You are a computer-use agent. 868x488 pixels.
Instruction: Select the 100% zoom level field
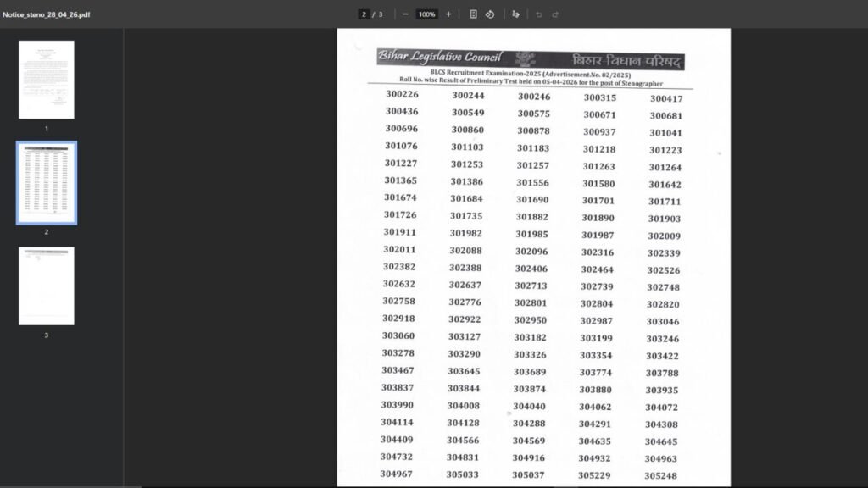tap(427, 14)
